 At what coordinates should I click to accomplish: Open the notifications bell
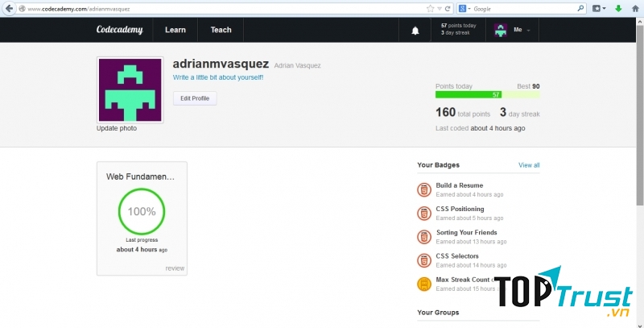pos(415,31)
